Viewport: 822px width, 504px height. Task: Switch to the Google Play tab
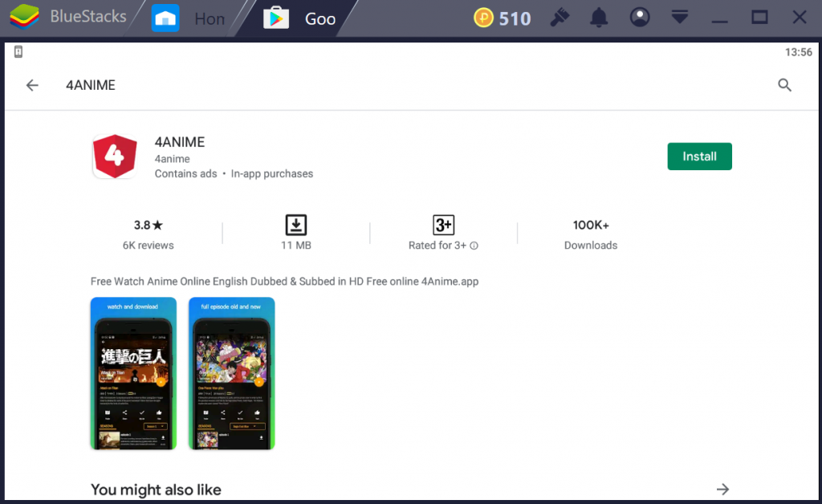click(301, 18)
